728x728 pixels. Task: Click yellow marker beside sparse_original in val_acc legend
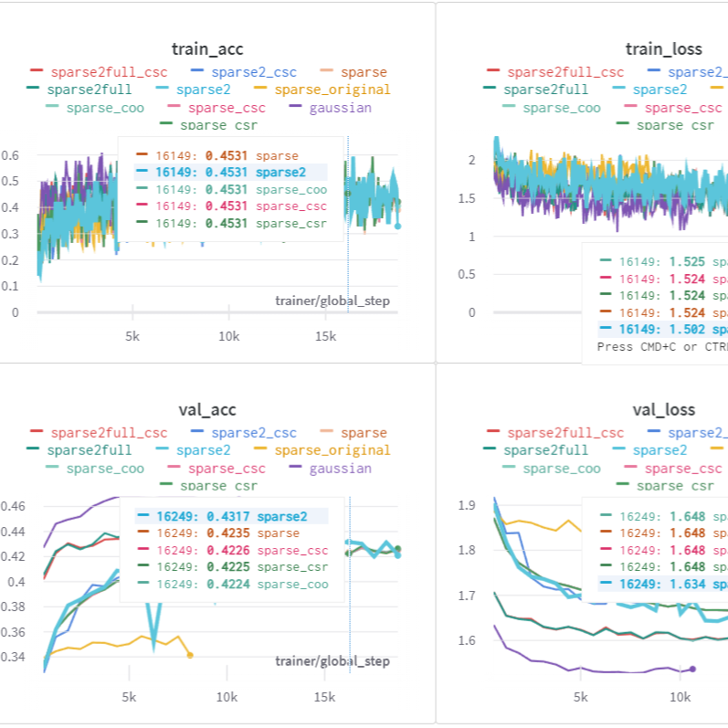tap(260, 449)
